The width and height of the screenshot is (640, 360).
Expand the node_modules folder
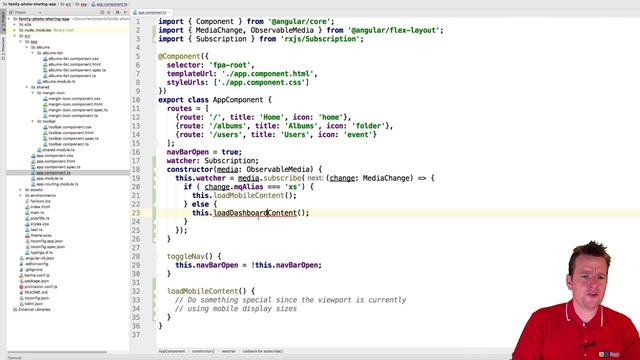[x=15, y=30]
